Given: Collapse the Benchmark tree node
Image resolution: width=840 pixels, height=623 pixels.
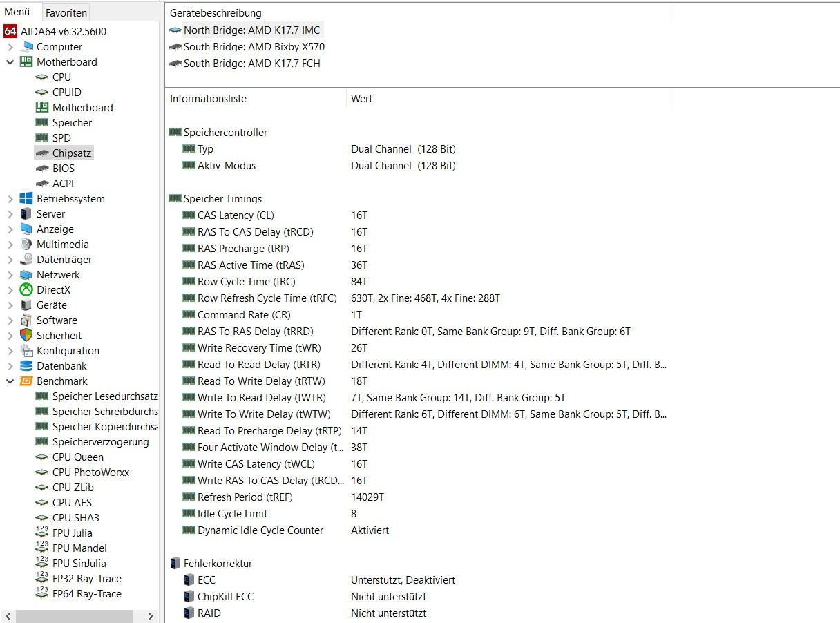Looking at the screenshot, I should 10,381.
